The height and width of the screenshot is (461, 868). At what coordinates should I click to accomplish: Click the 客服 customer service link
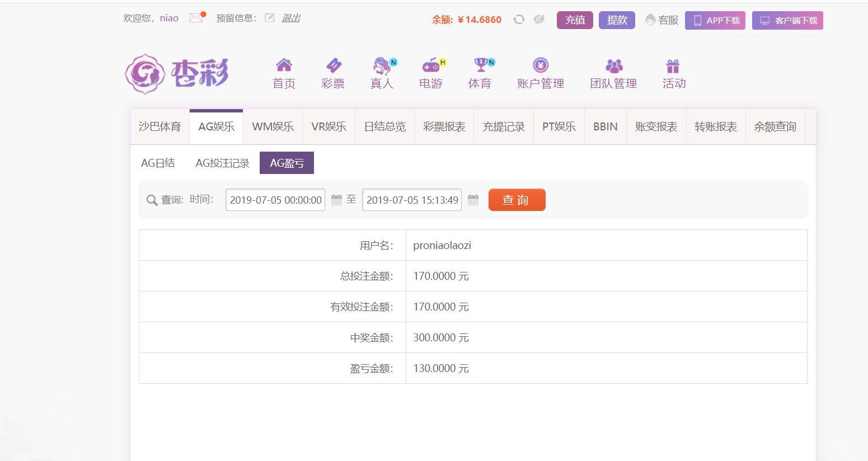662,20
